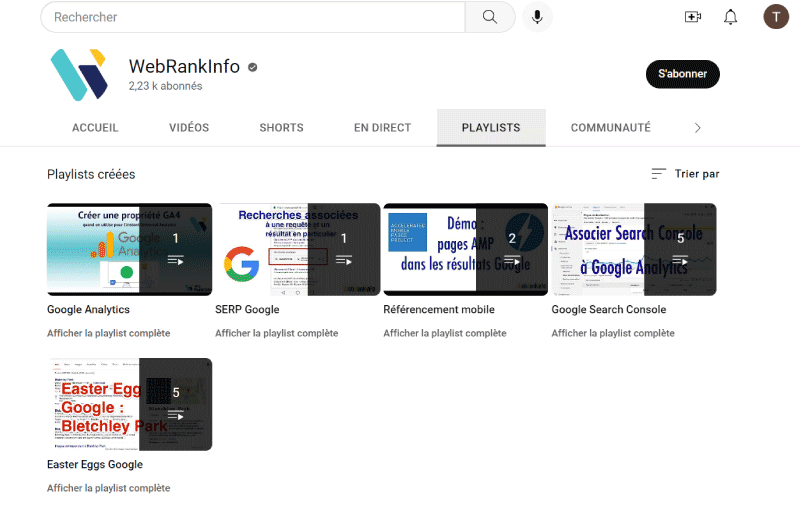Go to the ACCUEIL tab

tap(95, 128)
